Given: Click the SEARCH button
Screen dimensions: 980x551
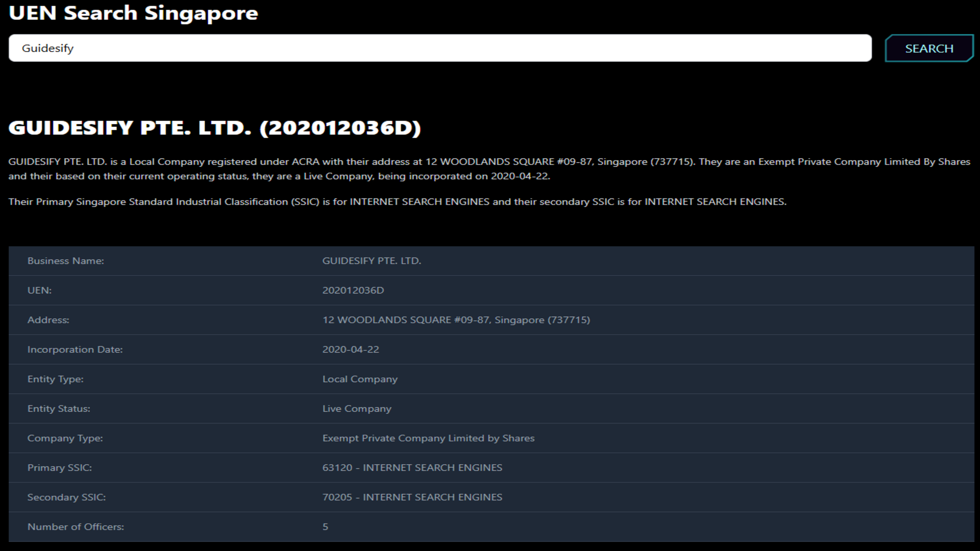Looking at the screenshot, I should (x=929, y=48).
